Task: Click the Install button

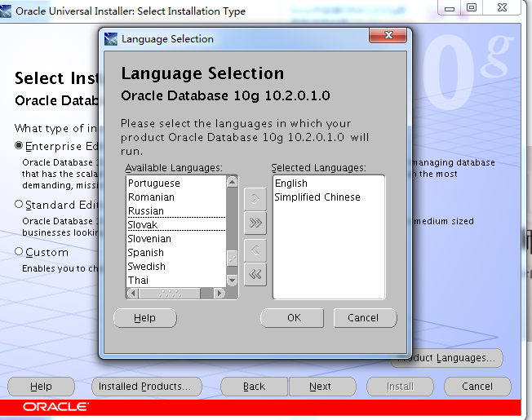Action: point(400,387)
